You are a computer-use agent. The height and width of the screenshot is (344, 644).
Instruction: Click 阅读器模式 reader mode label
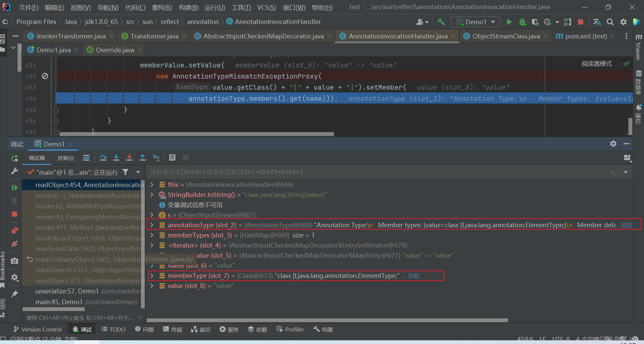(596, 64)
